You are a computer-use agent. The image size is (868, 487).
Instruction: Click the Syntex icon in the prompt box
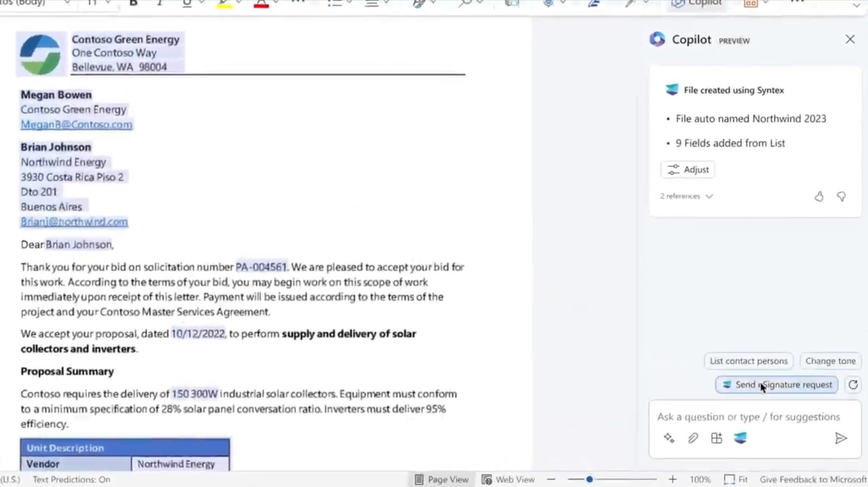point(740,438)
